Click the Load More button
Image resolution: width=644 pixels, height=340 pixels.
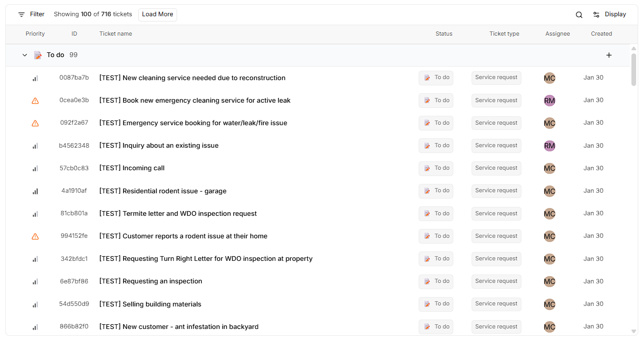pyautogui.click(x=157, y=15)
